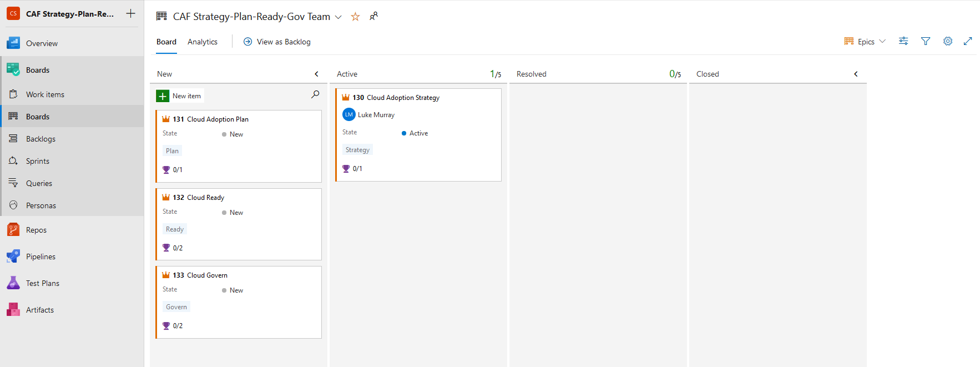Show team members icon beside star
This screenshot has height=367, width=980.
[x=374, y=16]
